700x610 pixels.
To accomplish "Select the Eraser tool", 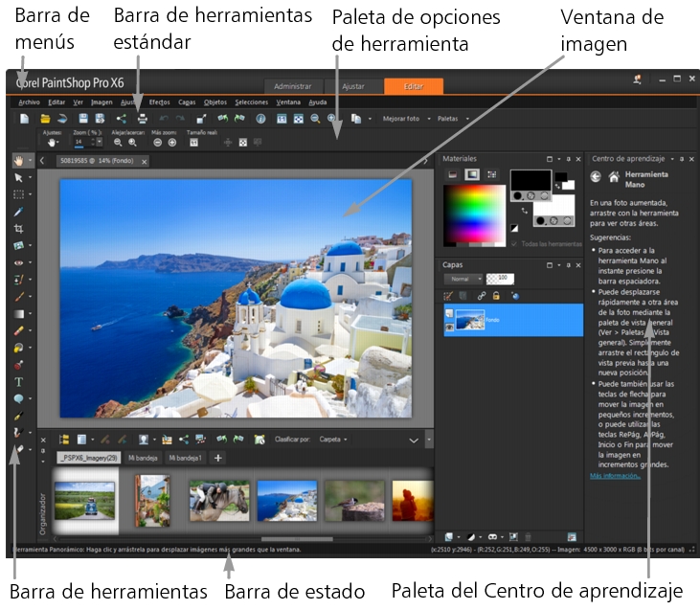I will click(18, 330).
